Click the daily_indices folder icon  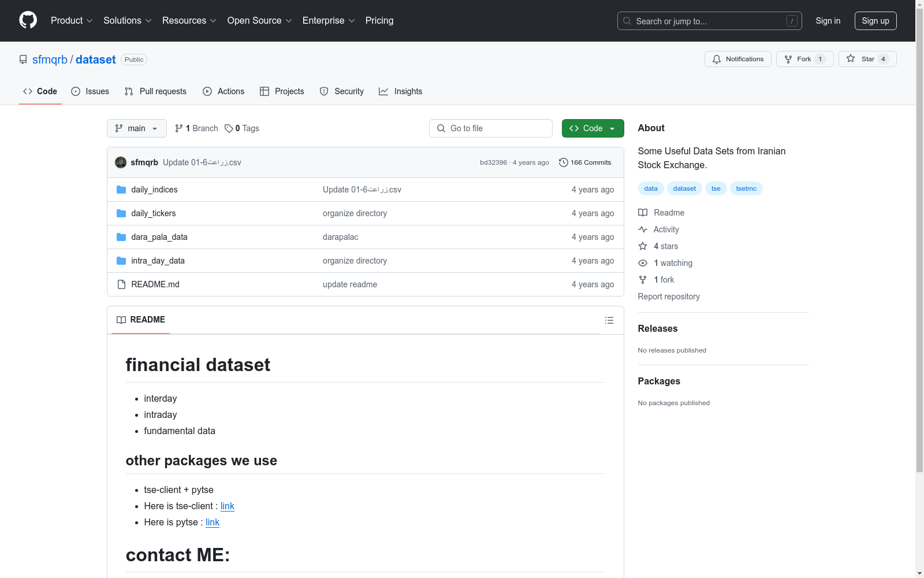121,190
